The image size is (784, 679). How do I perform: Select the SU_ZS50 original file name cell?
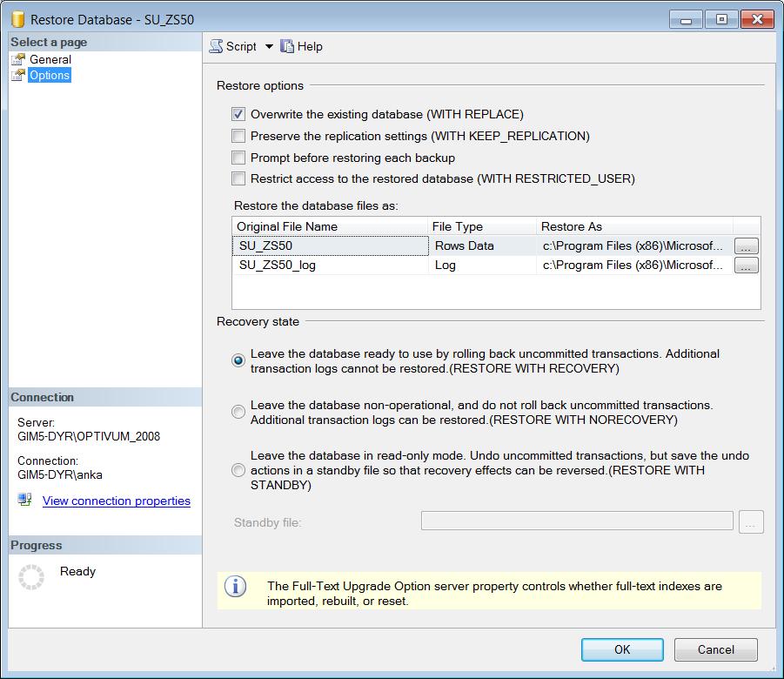pyautogui.click(x=330, y=245)
